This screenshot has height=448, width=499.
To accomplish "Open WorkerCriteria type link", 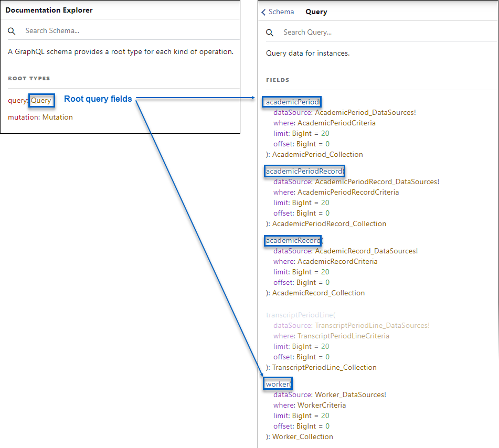I will tap(322, 406).
